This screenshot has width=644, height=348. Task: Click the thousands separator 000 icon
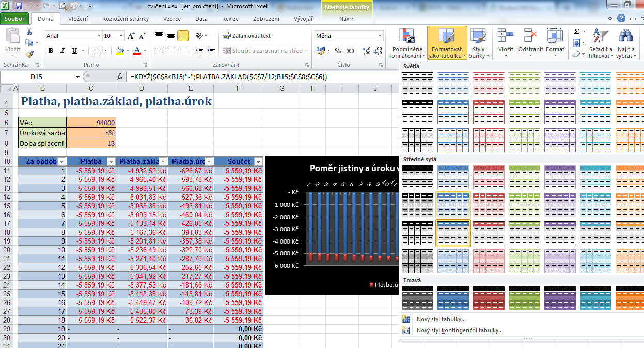351,51
